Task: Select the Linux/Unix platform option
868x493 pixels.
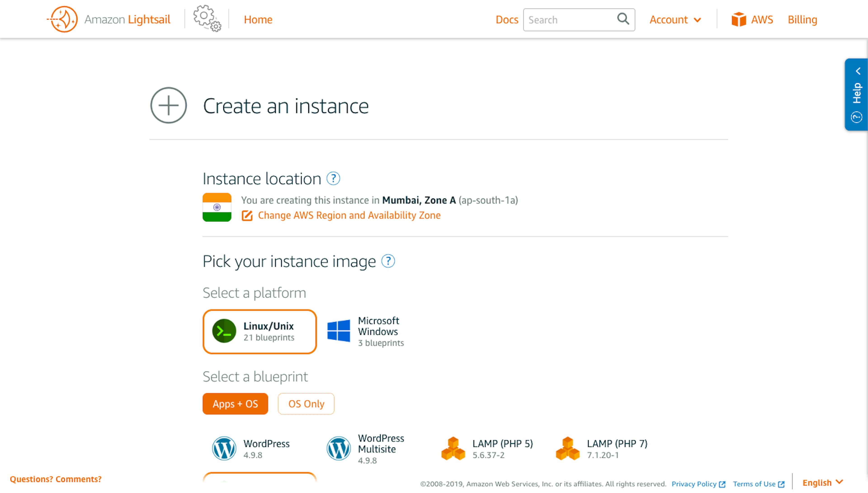Action: [x=260, y=331]
